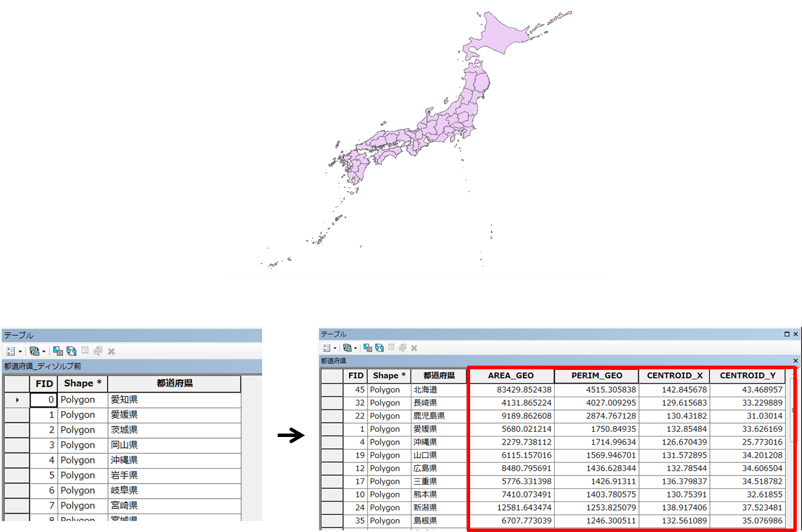Click Switch Selection in the 都道府県_ディゾルブ前 table

(x=71, y=351)
